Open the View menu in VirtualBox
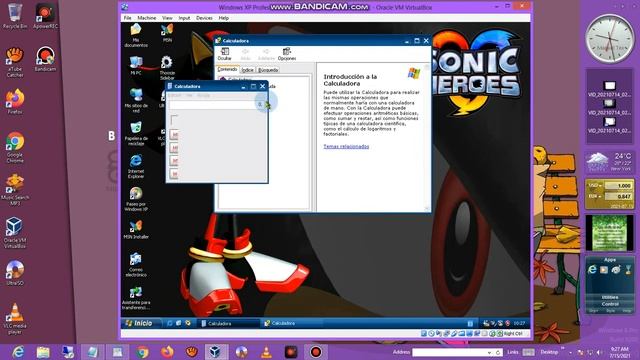This screenshot has height=360, width=640. (167, 18)
